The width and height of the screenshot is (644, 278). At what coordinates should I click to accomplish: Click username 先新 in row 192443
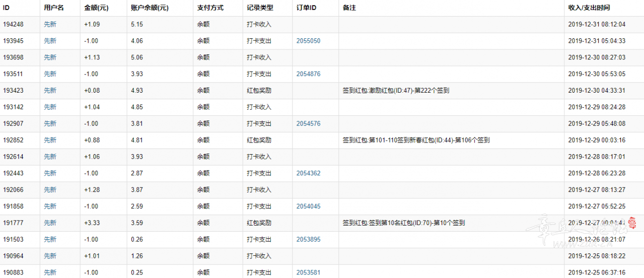[50, 173]
